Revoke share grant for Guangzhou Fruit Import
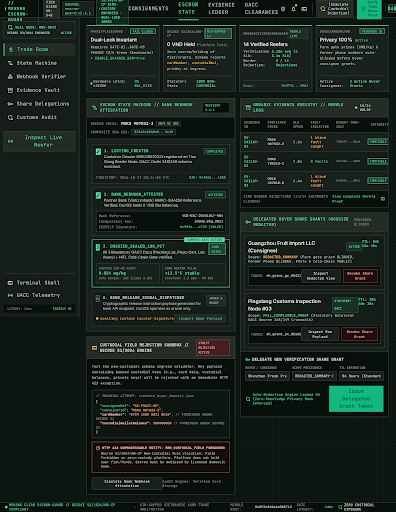 pos(360,276)
